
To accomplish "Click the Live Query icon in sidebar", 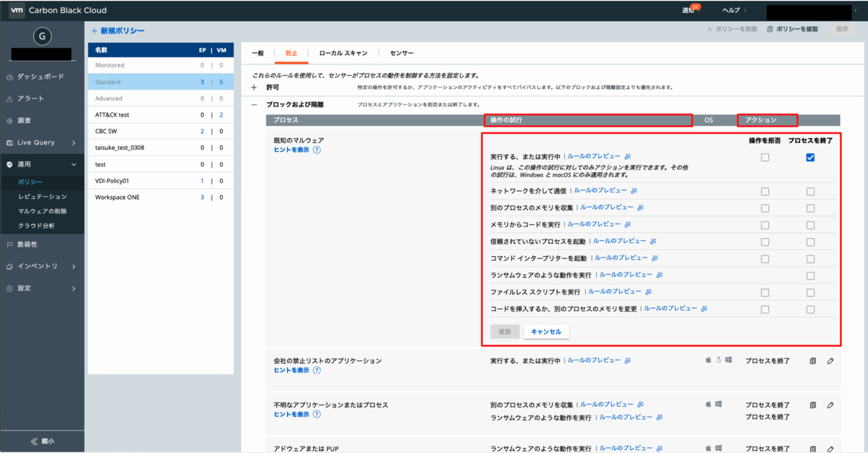I will [x=9, y=143].
